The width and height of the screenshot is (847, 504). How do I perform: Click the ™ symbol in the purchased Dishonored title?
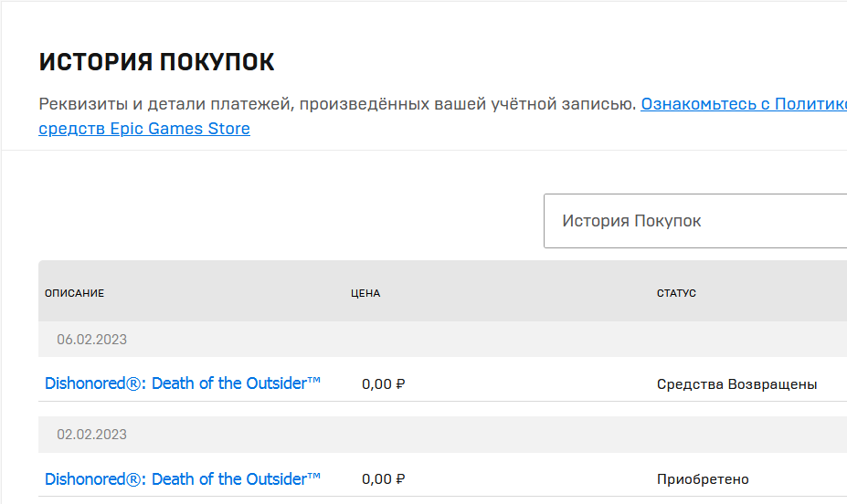click(314, 475)
